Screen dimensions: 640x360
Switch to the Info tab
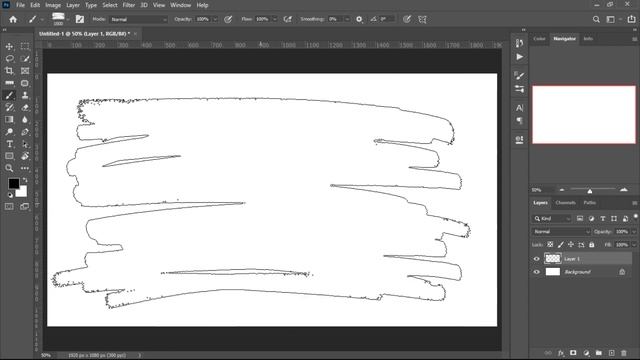click(588, 39)
